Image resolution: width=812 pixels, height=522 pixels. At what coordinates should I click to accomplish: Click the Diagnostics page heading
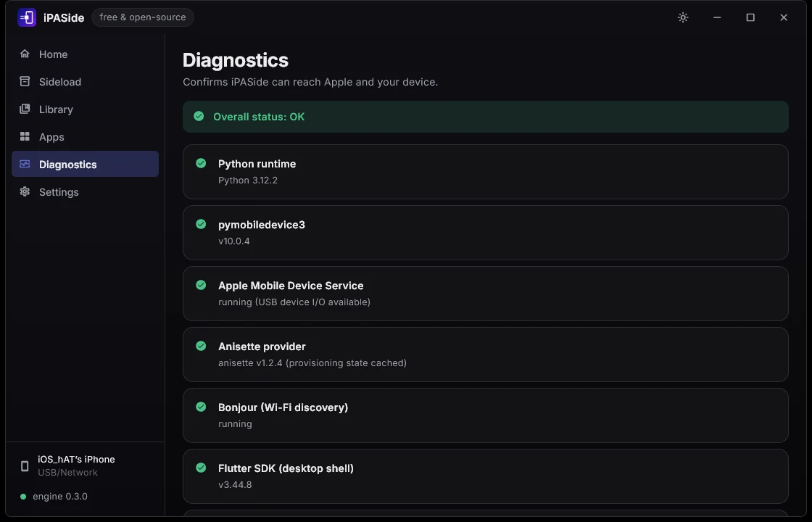(x=236, y=60)
